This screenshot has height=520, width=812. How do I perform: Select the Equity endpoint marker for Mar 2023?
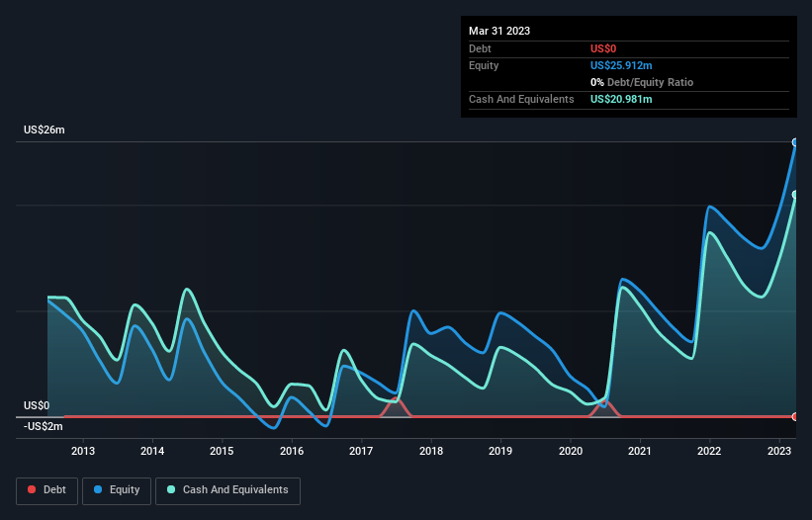(795, 142)
